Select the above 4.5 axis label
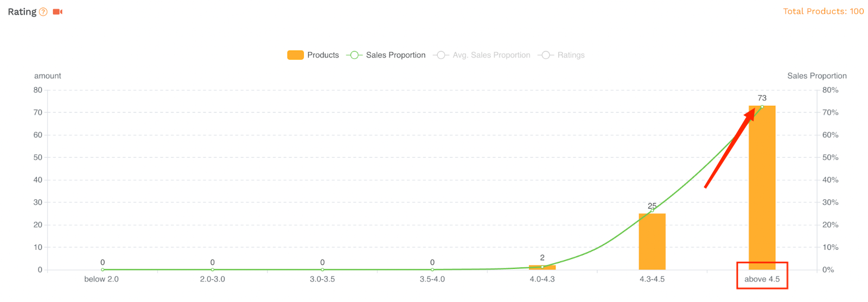This screenshot has width=868, height=302. pos(762,279)
